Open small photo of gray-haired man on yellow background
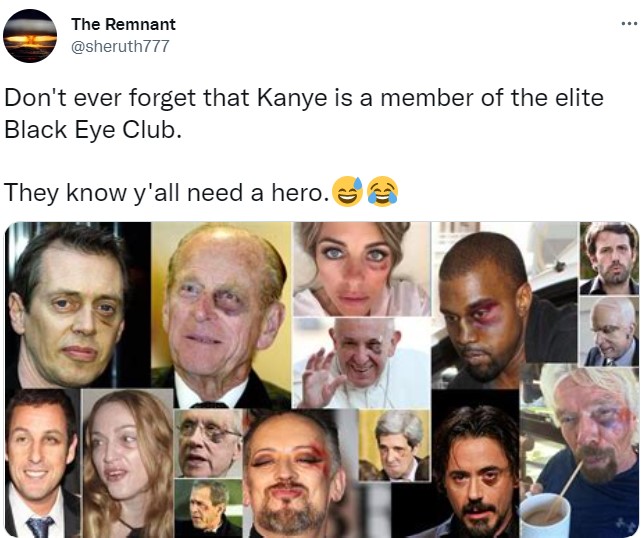The image size is (642, 538). coord(395,445)
